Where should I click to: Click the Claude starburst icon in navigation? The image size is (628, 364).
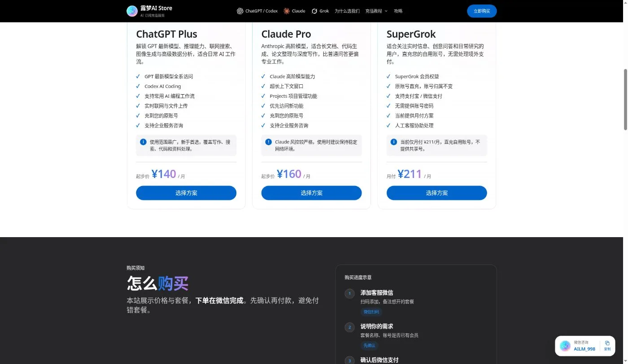[287, 11]
